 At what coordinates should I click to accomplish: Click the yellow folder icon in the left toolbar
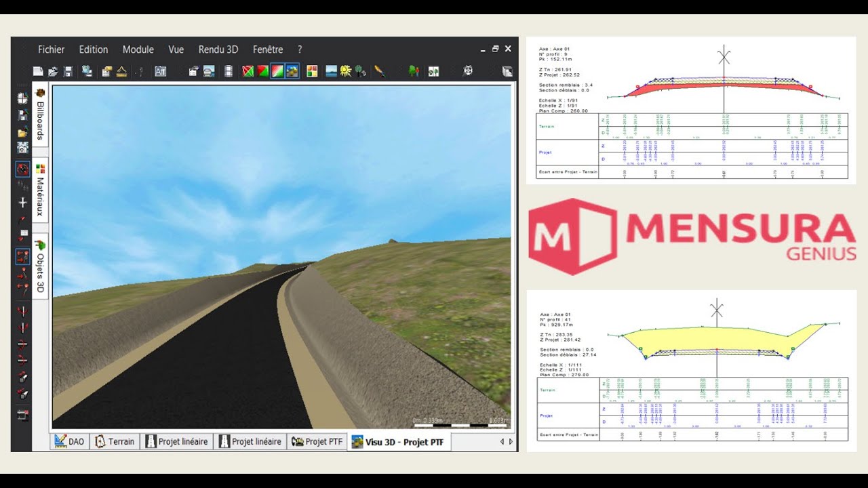click(22, 131)
